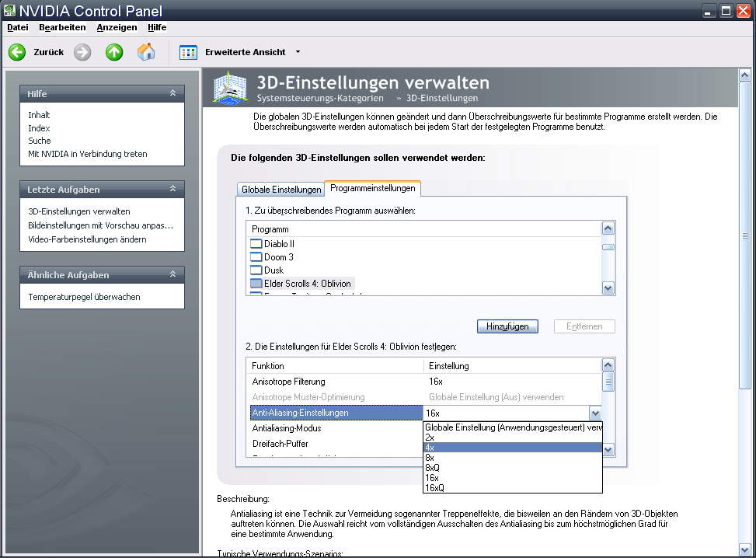This screenshot has width=756, height=558.
Task: Select Anti-Aliasing-Einstellungen row
Action: [336, 413]
